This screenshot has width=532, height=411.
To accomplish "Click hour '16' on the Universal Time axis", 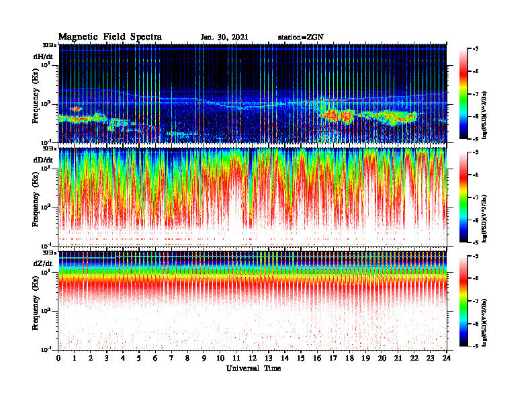I will click(x=317, y=358).
